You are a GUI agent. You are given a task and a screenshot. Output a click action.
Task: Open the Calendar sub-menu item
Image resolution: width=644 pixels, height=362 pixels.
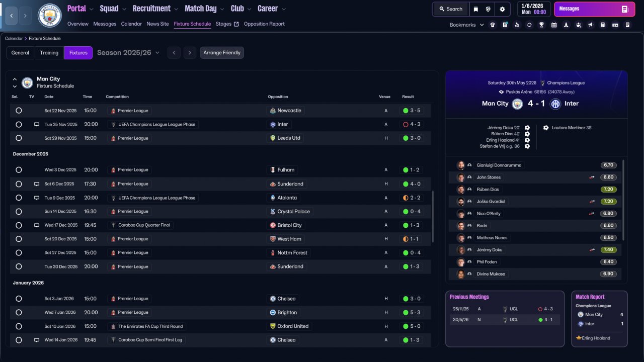coord(131,24)
